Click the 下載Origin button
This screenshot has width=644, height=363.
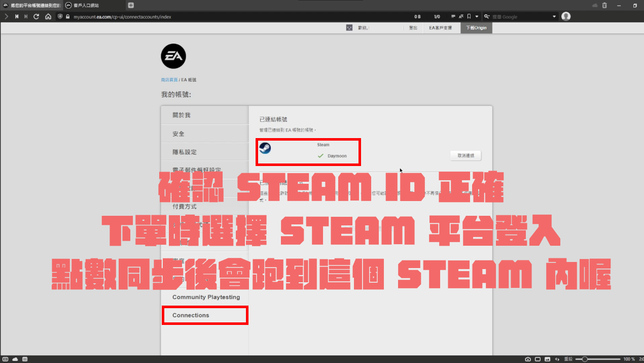[x=476, y=28]
